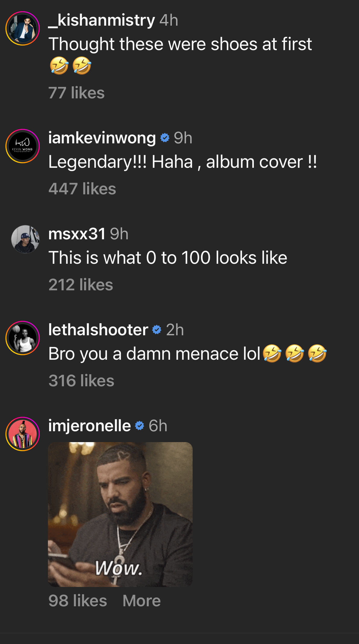Tap verified badge next to lethalshooter
Screen dimensions: 359x644
[x=157, y=330]
